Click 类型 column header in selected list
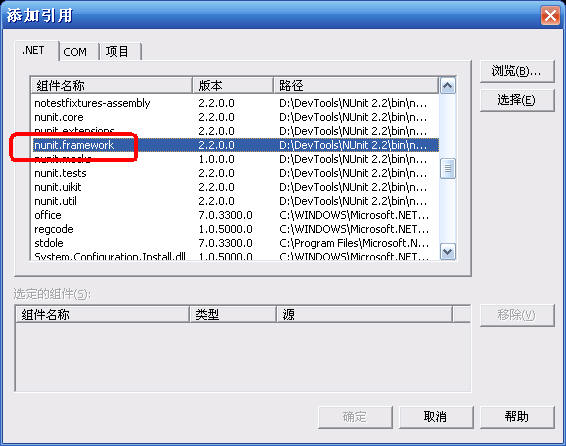Screen dimensions: 566x446 pos(233,315)
